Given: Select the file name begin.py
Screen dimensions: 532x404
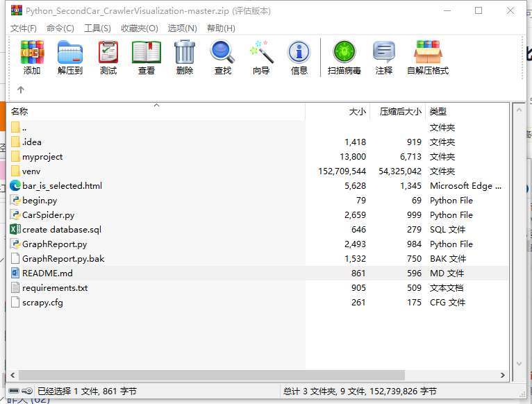Looking at the screenshot, I should point(40,201).
